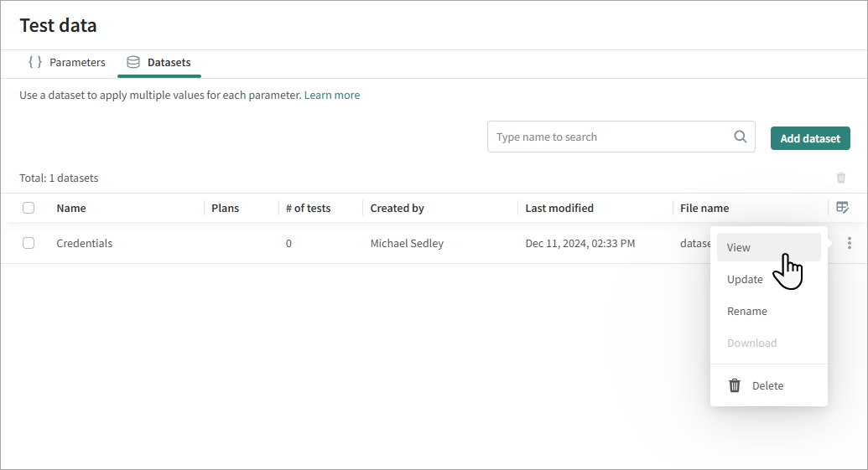Click the search magnifier icon
Image resolution: width=868 pixels, height=470 pixels.
[x=740, y=137]
